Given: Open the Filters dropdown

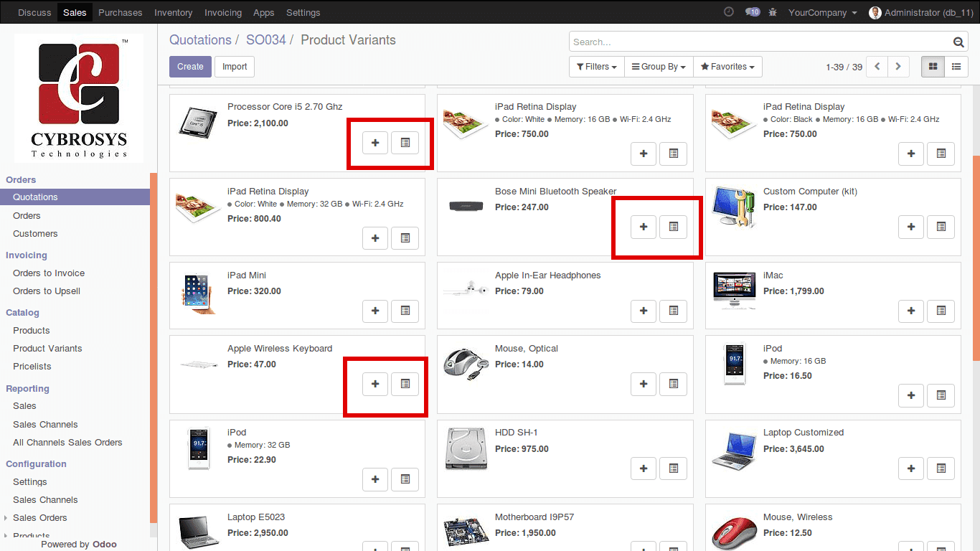Looking at the screenshot, I should pyautogui.click(x=597, y=67).
